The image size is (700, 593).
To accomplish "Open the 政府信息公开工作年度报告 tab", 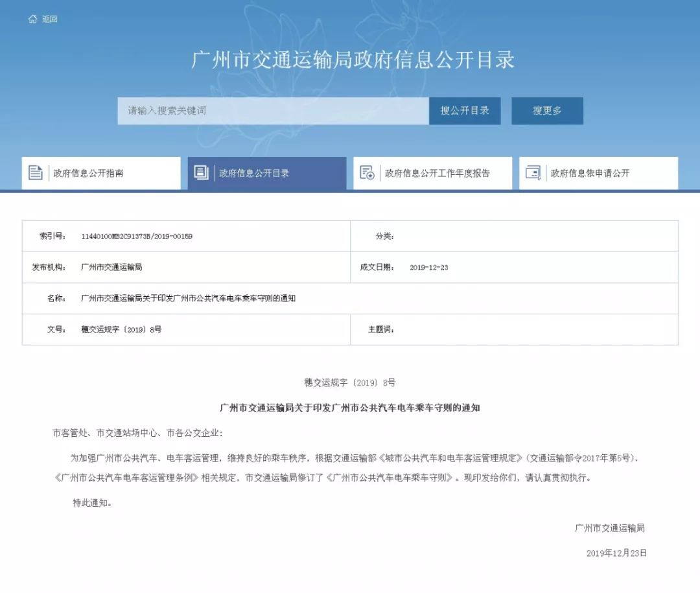I will point(437,173).
